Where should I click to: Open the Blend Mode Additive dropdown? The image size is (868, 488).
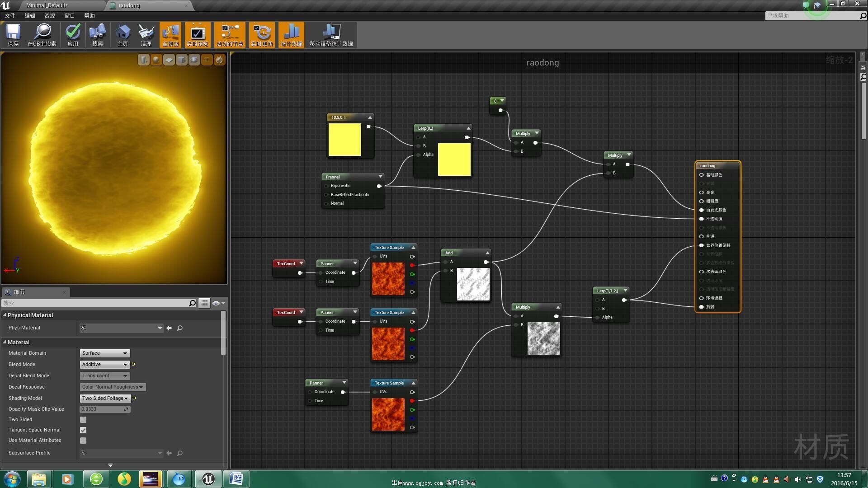105,364
